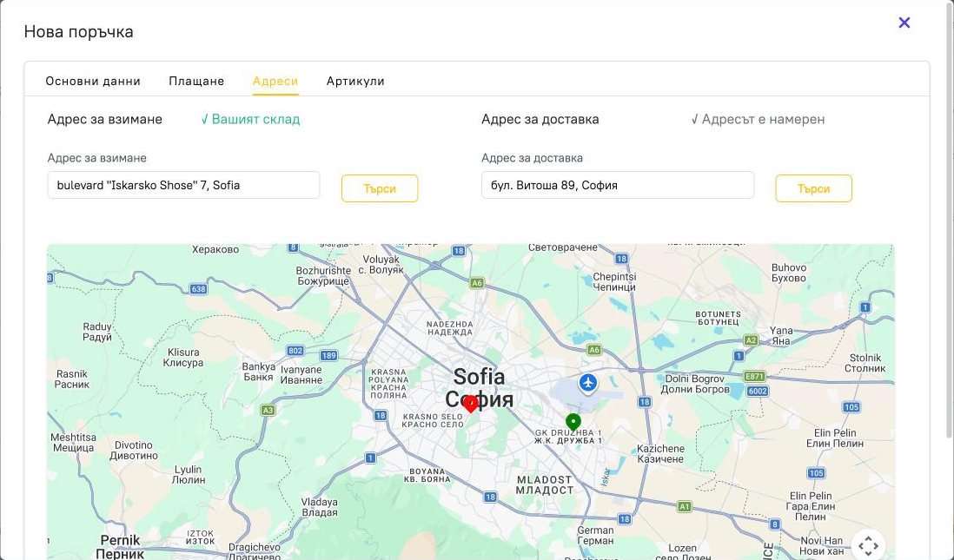Click the Vladaya label on map
954x560 pixels.
click(x=320, y=507)
